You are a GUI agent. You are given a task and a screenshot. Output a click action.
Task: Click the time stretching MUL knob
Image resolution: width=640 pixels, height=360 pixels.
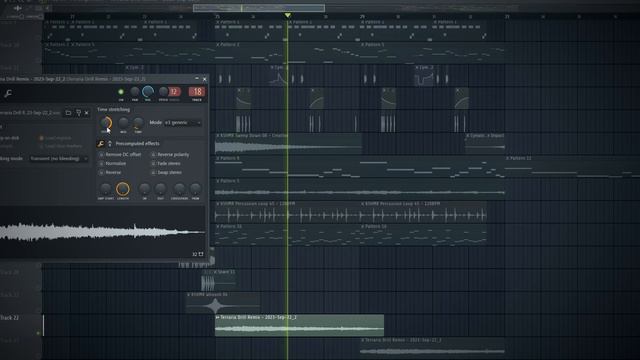click(123, 122)
